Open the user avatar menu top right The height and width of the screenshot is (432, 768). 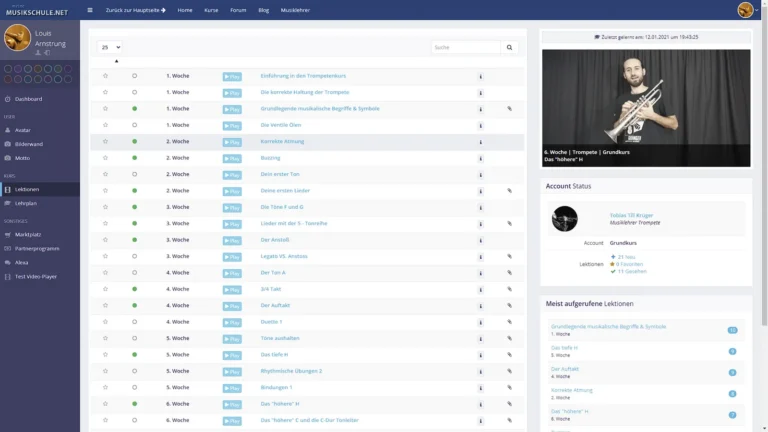tap(746, 10)
